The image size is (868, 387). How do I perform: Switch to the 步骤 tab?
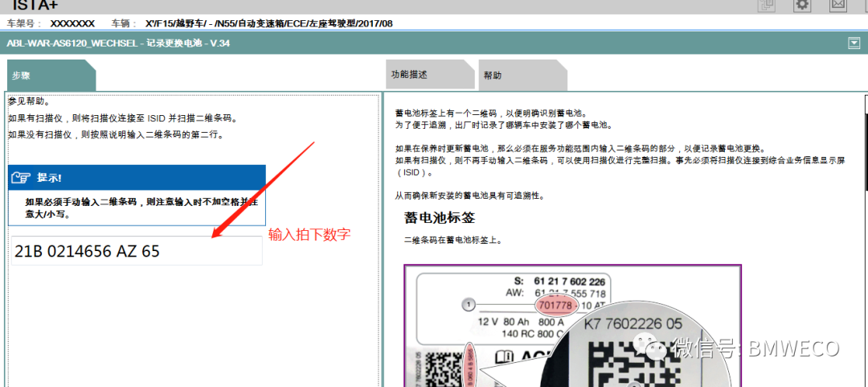pyautogui.click(x=51, y=76)
